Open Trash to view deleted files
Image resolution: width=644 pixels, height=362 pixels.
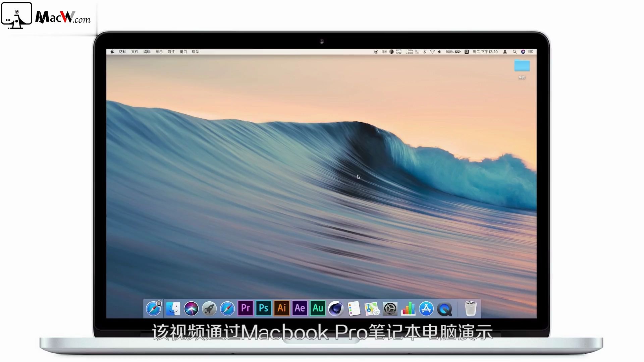470,308
